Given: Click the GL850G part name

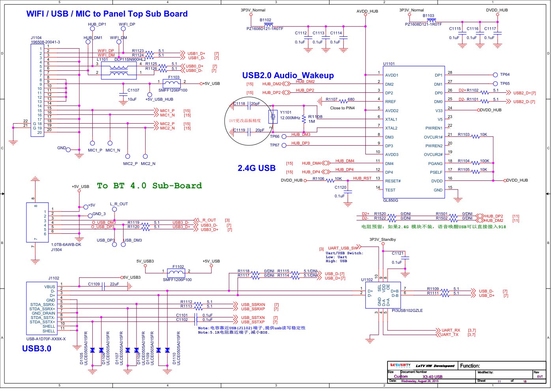Looking at the screenshot, I should (x=391, y=201).
